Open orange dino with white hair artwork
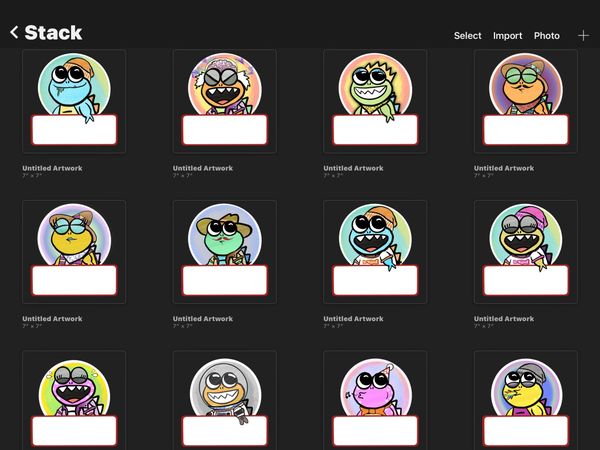Viewport: 600px width, 450px height. (225, 101)
